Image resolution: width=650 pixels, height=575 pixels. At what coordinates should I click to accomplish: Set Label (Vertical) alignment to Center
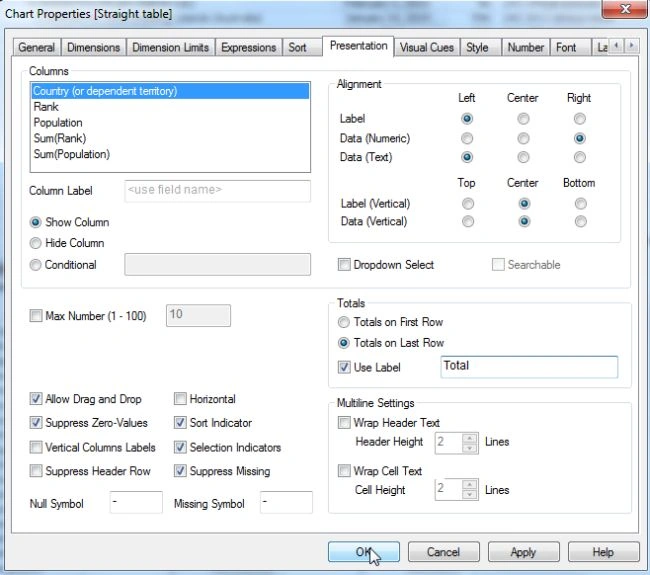[x=524, y=204]
